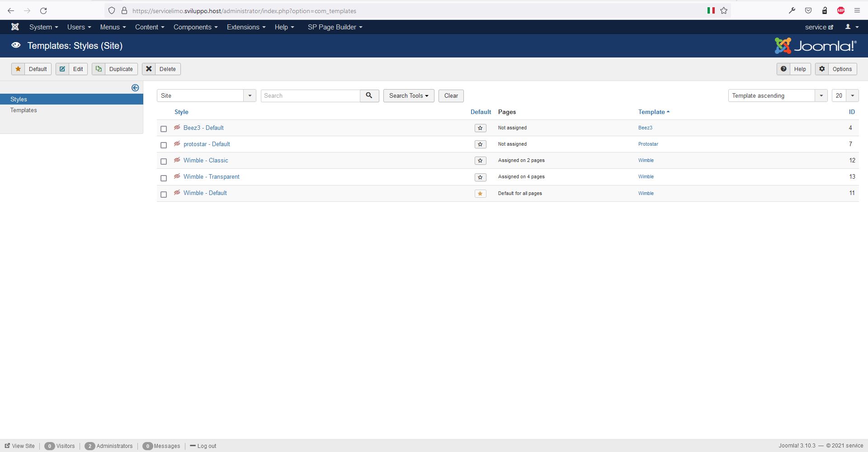Click the search magnifier icon button

tap(369, 95)
